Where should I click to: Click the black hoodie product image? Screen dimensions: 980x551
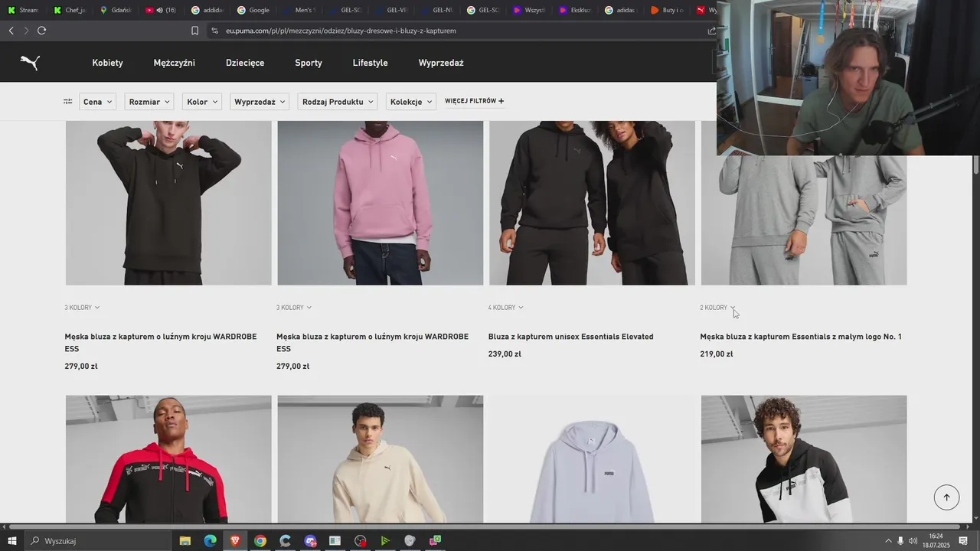(168, 203)
